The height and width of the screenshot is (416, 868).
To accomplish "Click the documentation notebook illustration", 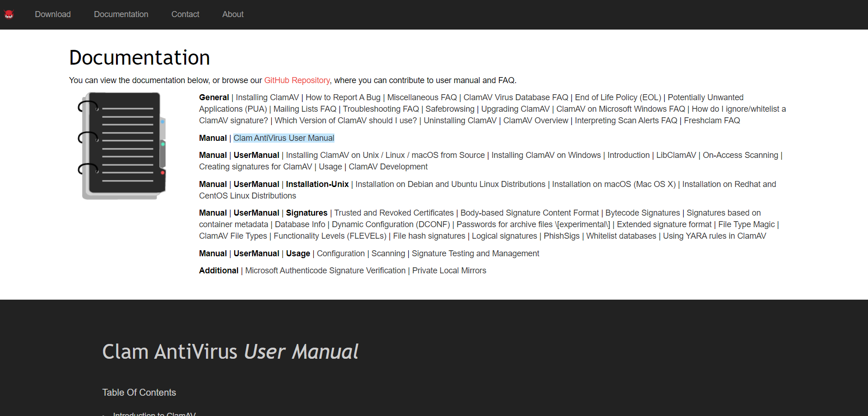I will (122, 145).
